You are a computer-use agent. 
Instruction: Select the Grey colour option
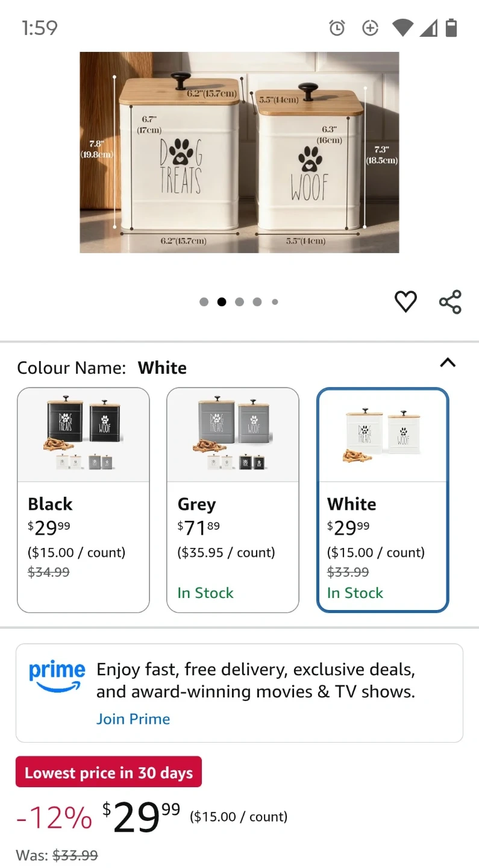(233, 500)
